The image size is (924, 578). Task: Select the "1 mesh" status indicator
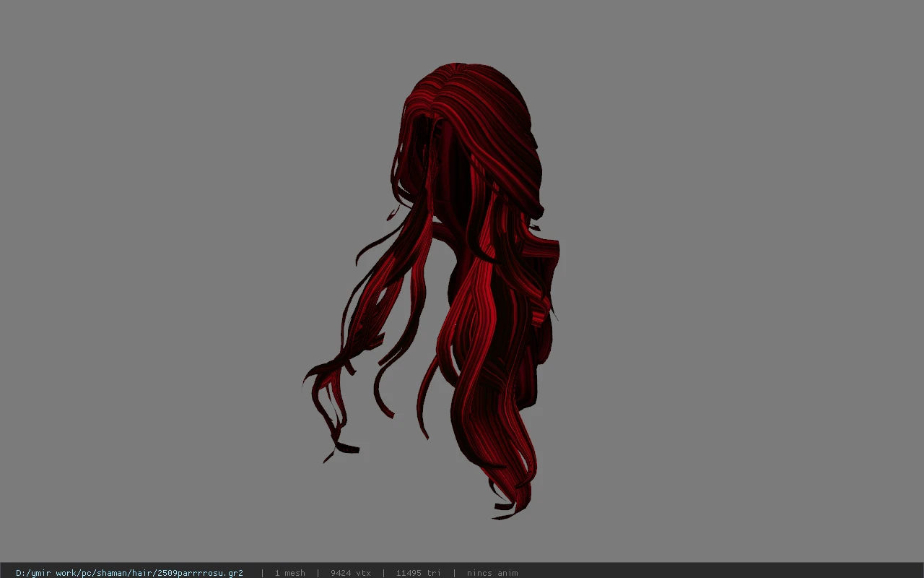[x=289, y=573]
